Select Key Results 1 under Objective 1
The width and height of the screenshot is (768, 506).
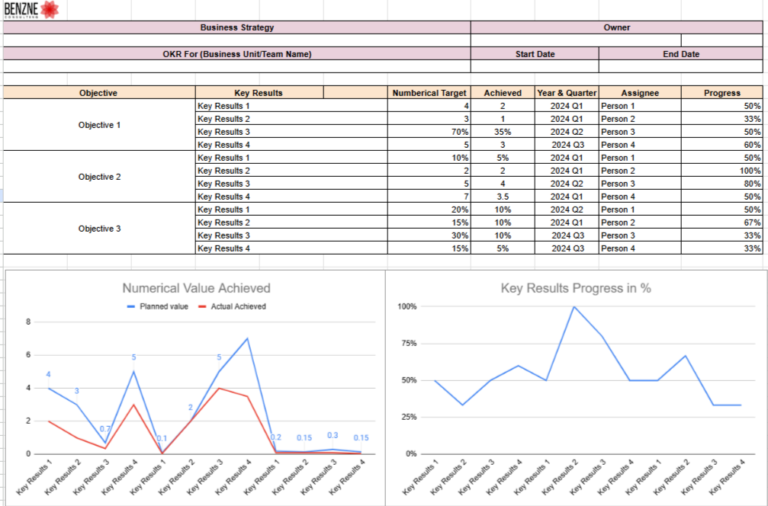coord(291,106)
